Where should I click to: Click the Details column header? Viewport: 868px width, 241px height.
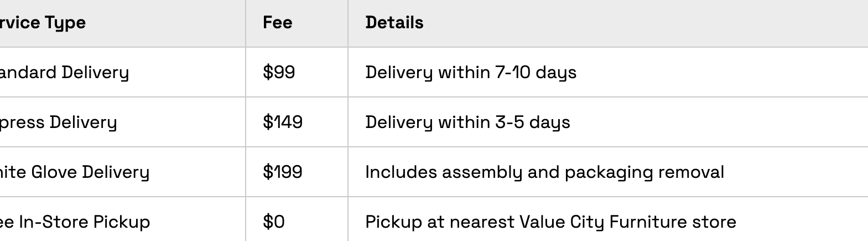(394, 23)
